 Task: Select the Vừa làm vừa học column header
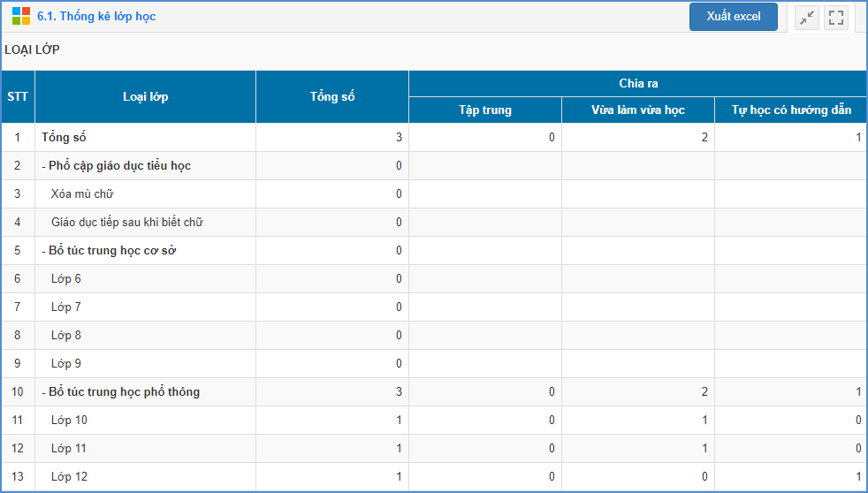click(637, 110)
